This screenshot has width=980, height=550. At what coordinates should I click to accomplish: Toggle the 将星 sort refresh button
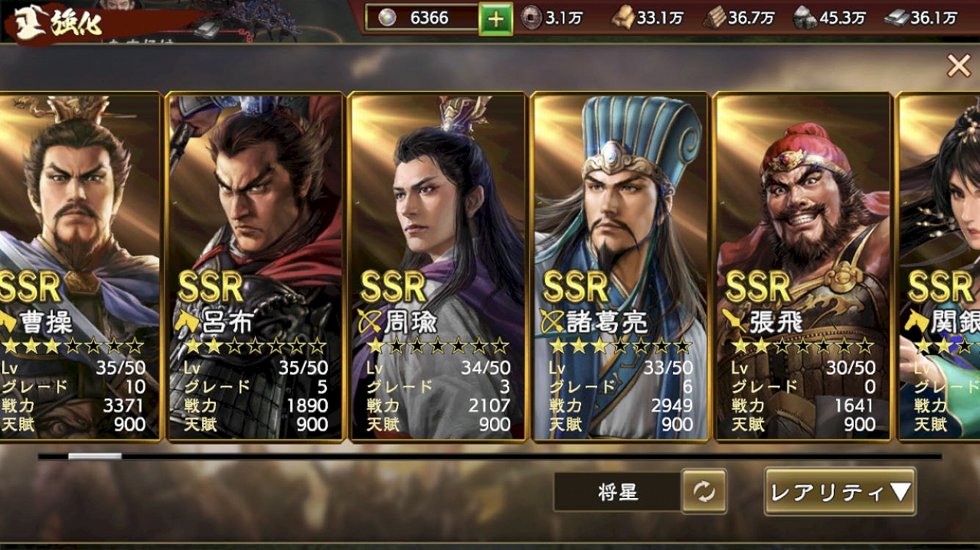(704, 492)
